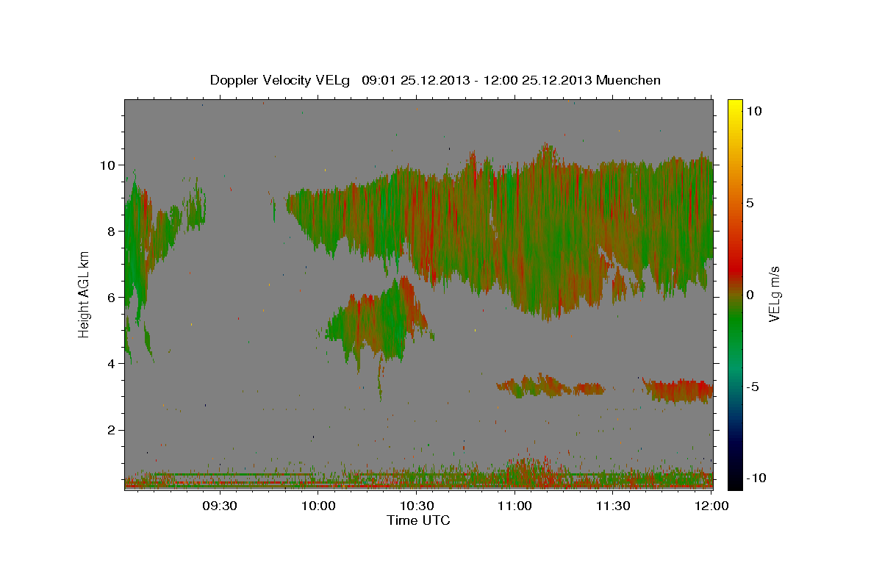Click the 'VELg m/s' colorbar label
This screenshot has height=588, width=882.
(774, 294)
